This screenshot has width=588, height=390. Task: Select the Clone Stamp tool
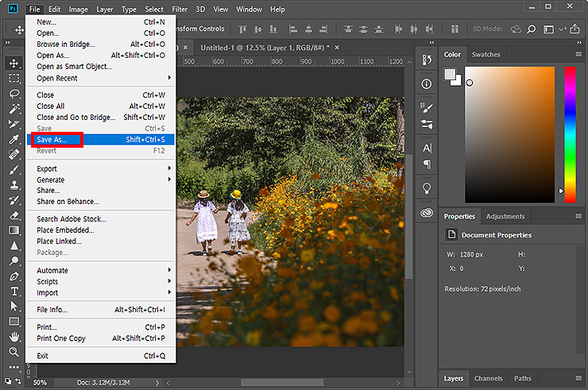[x=14, y=185]
